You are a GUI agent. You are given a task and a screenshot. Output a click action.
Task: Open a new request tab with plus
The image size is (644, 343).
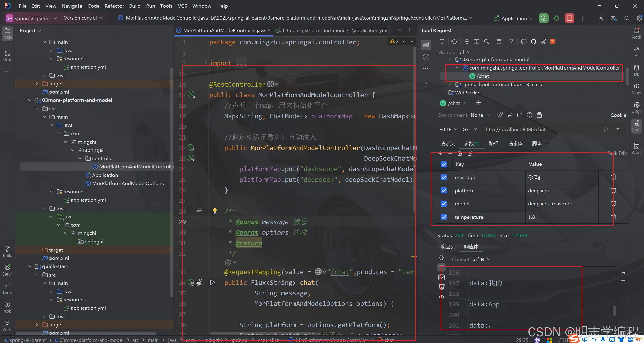pos(479,103)
